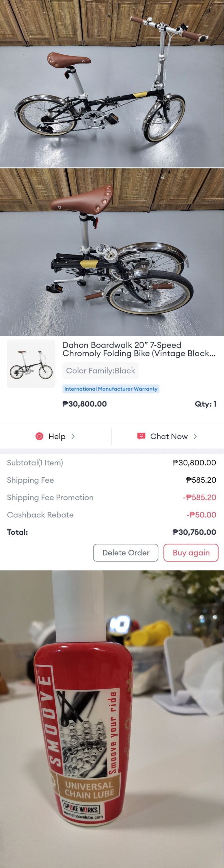
Task: Open the folded bike photo
Action: tap(112, 252)
